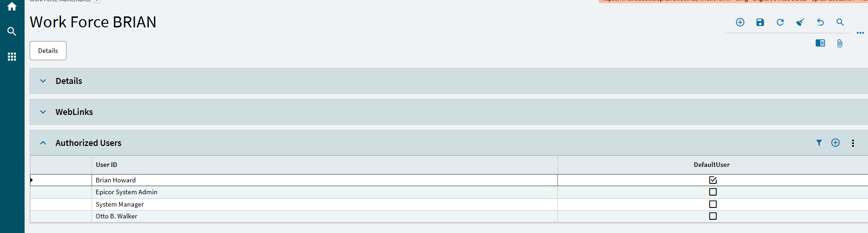Open the toolbar search magnifier
This screenshot has height=233, width=868.
840,22
